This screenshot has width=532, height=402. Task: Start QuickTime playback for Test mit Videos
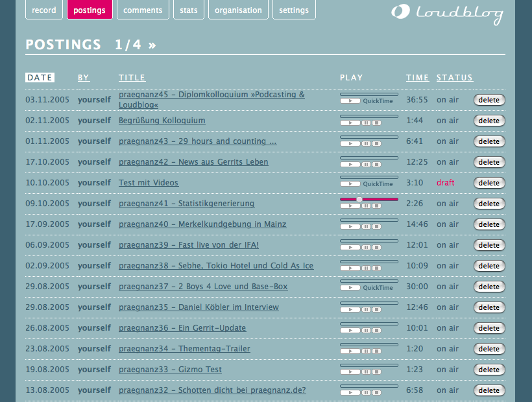[x=350, y=184]
